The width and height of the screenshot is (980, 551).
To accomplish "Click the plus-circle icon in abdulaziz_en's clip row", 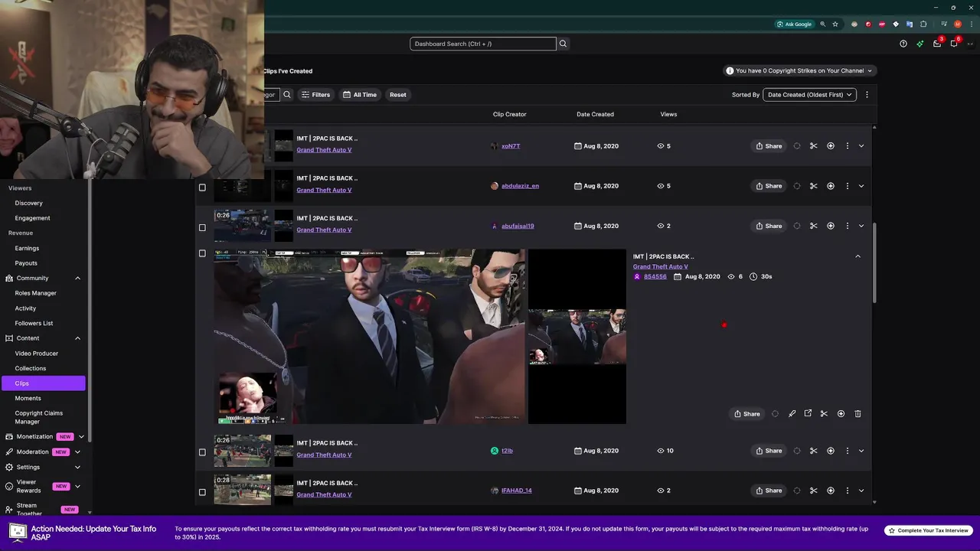I will pyautogui.click(x=831, y=186).
